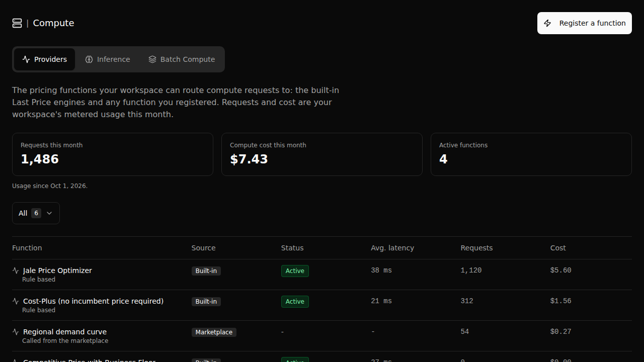Click the lightning bolt icon on Register button
The width and height of the screenshot is (644, 362).
click(547, 23)
